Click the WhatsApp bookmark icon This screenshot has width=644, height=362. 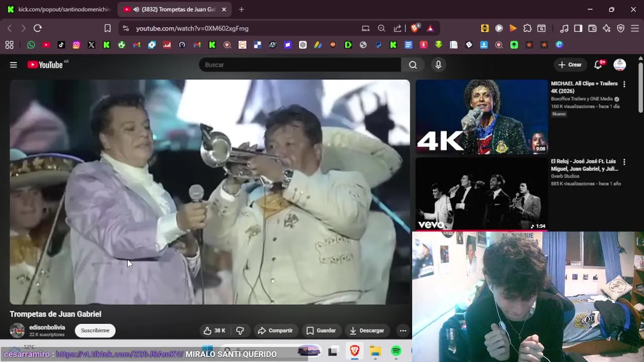click(31, 45)
